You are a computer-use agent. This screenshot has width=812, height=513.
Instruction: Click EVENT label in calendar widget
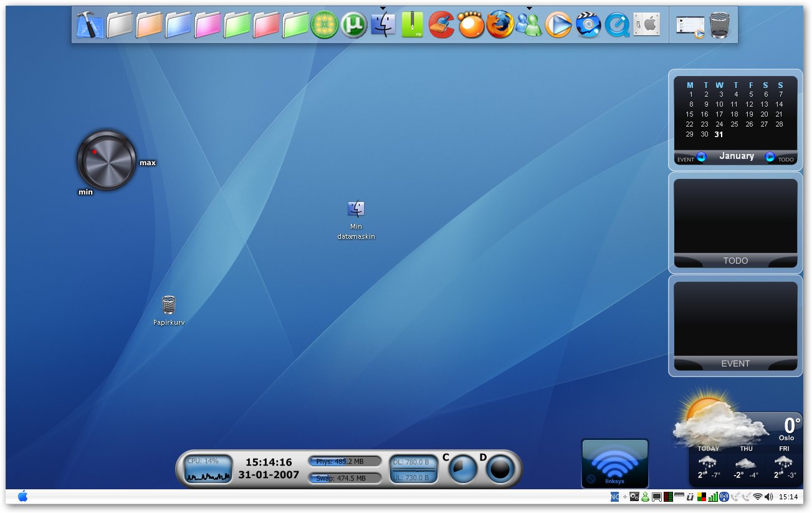[685, 160]
